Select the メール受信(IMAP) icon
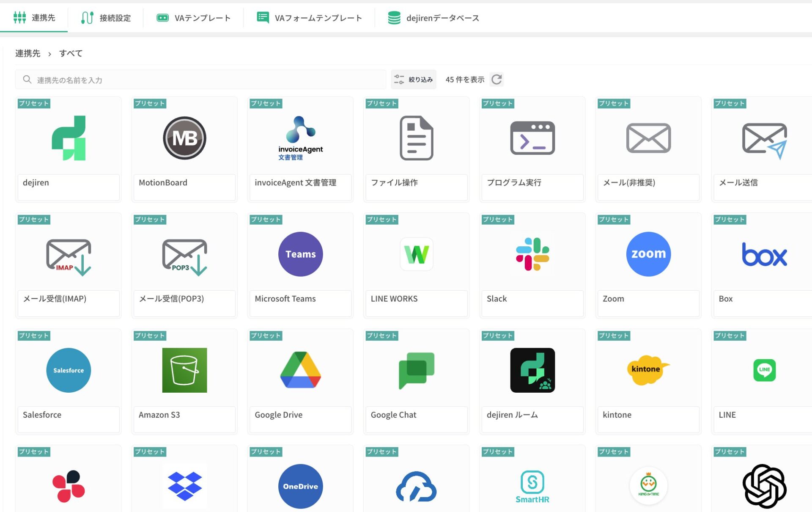 pyautogui.click(x=69, y=256)
